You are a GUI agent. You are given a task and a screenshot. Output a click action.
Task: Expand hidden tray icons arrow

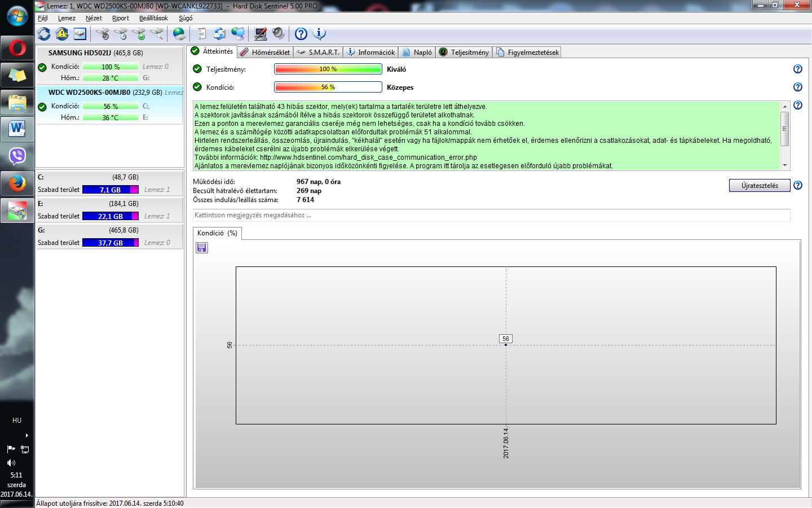[x=27, y=435]
